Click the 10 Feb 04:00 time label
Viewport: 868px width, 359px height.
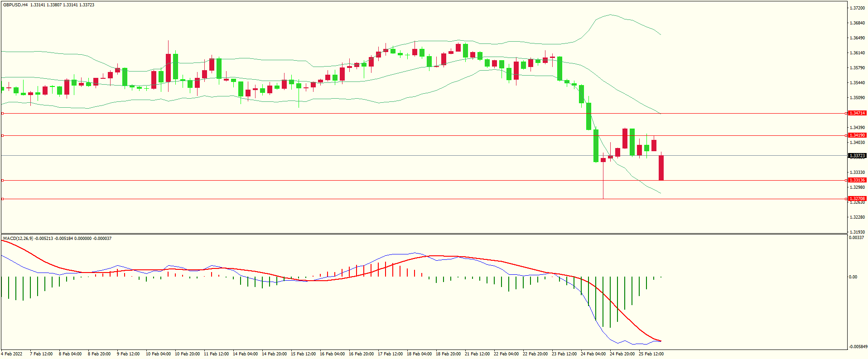158,354
